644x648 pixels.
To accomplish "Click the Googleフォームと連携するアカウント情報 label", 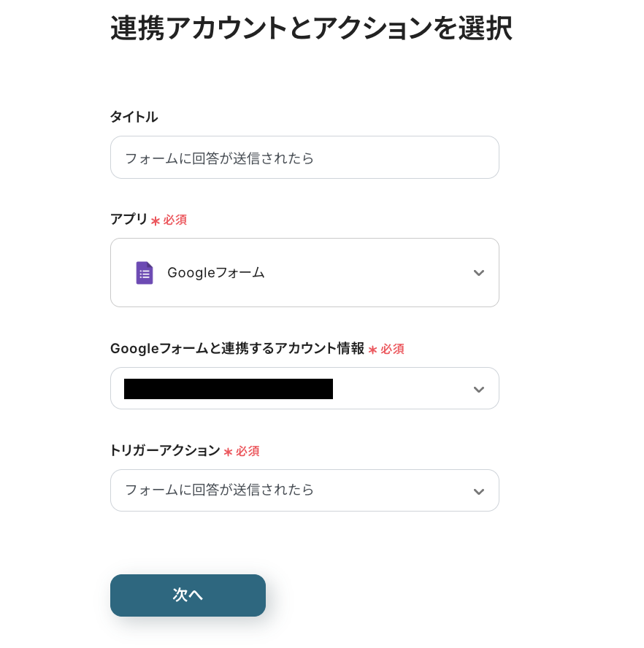I will [237, 349].
